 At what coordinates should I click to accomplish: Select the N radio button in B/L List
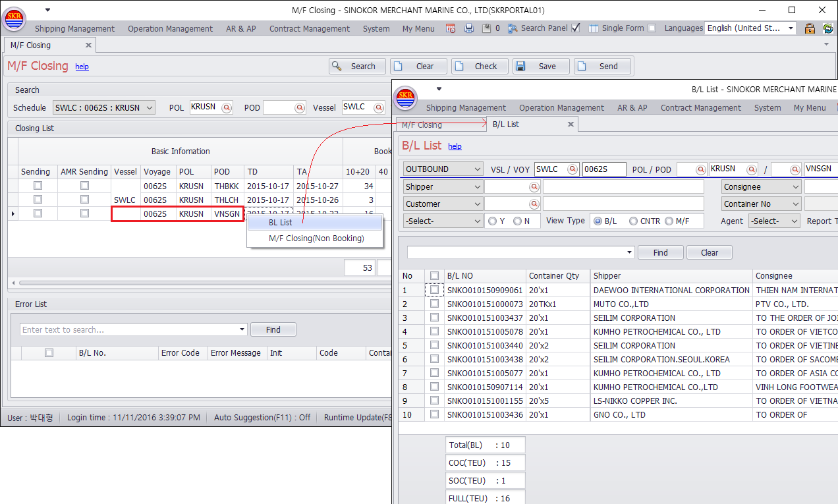[517, 221]
